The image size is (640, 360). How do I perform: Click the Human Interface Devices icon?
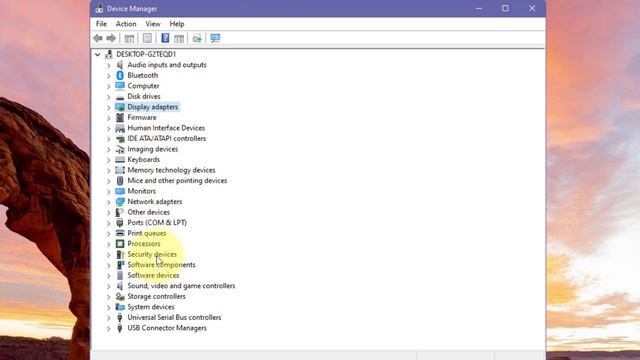coord(120,128)
